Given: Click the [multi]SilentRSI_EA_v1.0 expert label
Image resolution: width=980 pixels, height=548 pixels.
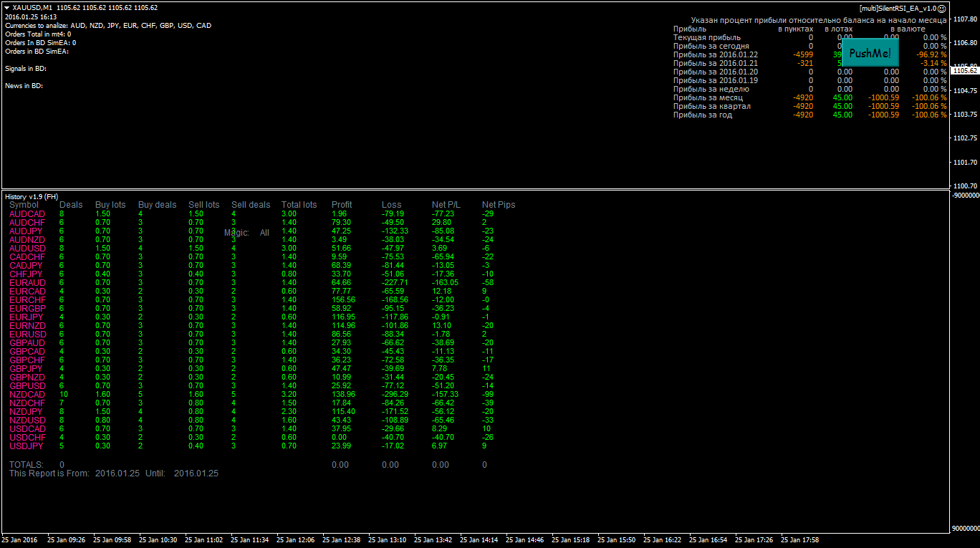Looking at the screenshot, I should (x=898, y=9).
